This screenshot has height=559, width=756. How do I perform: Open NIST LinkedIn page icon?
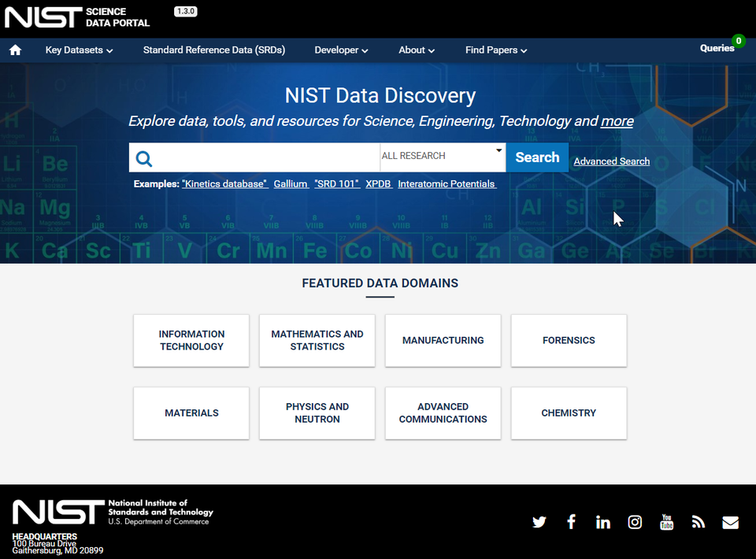(x=602, y=522)
